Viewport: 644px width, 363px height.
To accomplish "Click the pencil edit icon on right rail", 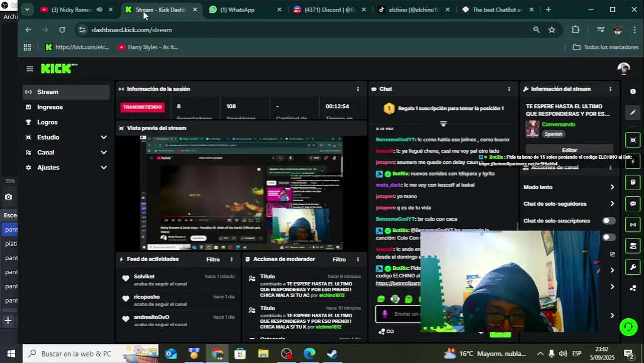I will (x=633, y=112).
